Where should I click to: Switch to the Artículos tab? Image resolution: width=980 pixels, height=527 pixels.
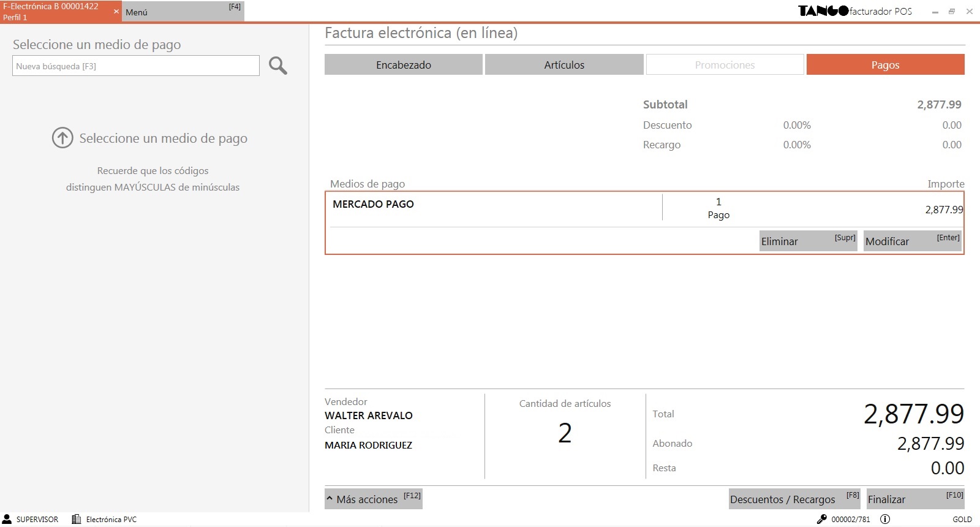pos(564,65)
